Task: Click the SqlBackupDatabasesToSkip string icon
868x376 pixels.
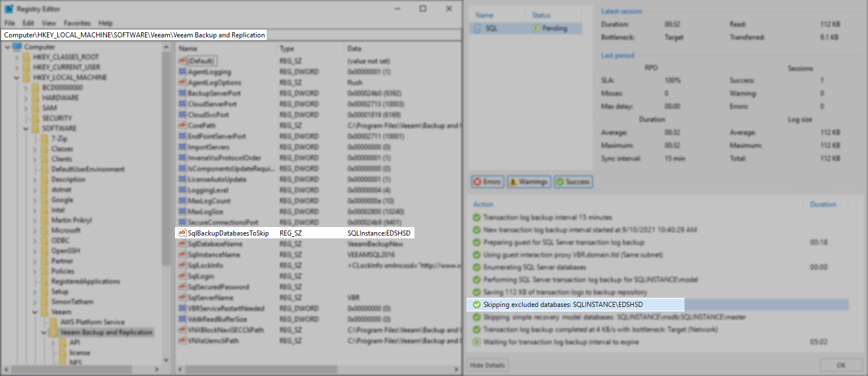Action: point(182,233)
